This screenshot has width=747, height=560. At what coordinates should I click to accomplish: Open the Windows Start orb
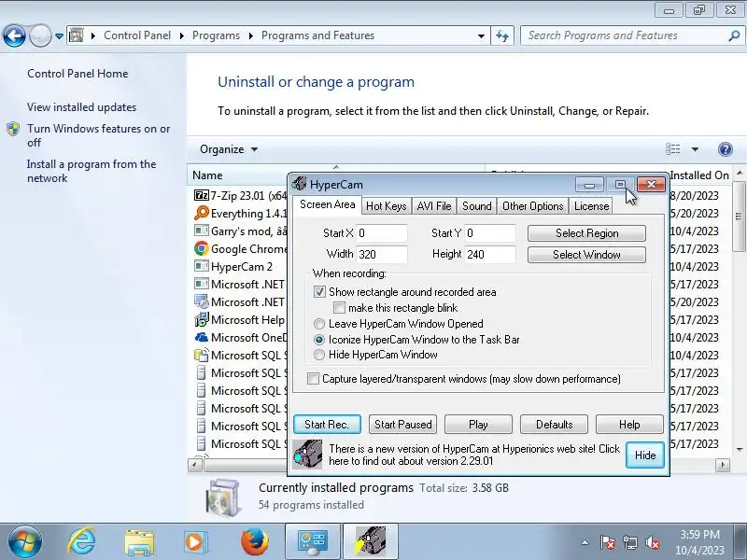click(25, 542)
